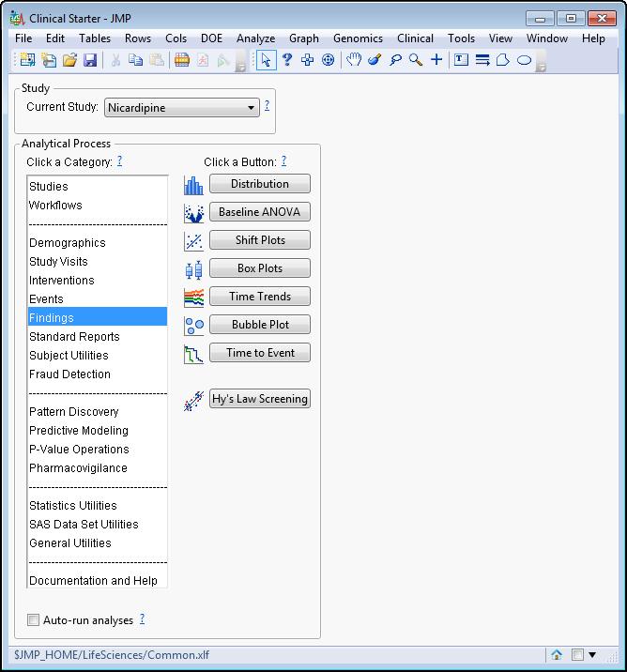The image size is (627, 672).
Task: Click the Bubble Plot button
Action: coord(260,325)
